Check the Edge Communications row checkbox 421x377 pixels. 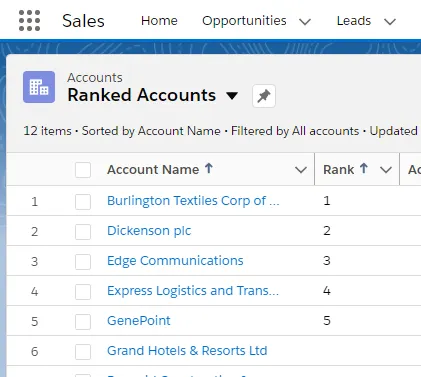[83, 262]
